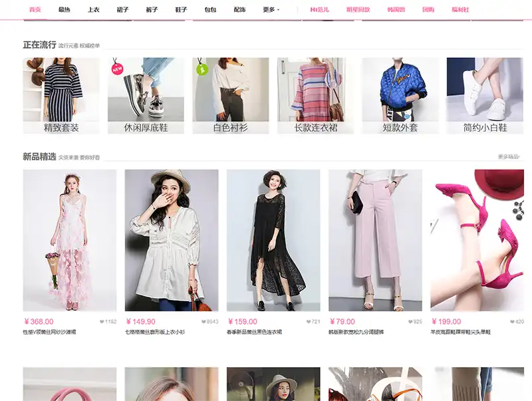Click the green badge on white shirt tile
Image resolution: width=532 pixels, height=401 pixels.
pyautogui.click(x=201, y=68)
